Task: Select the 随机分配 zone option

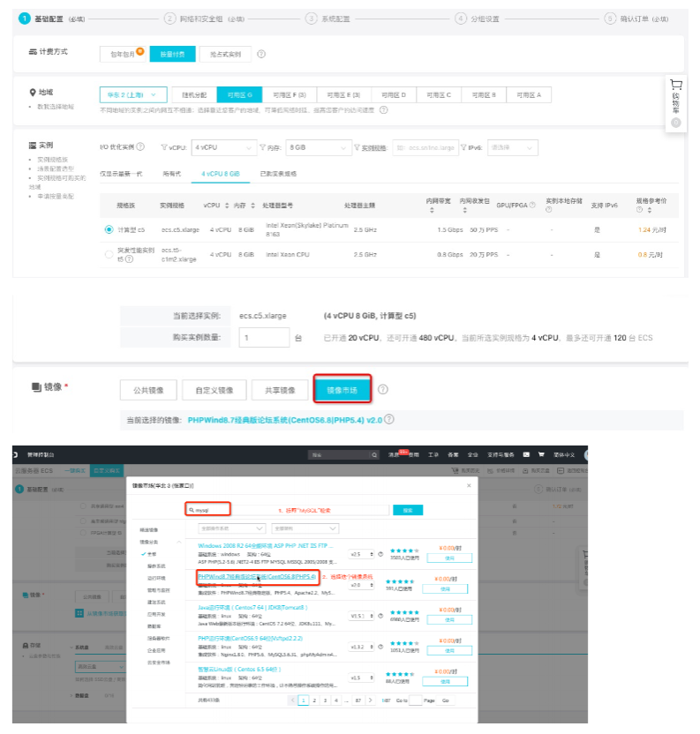Action: pyautogui.click(x=194, y=95)
